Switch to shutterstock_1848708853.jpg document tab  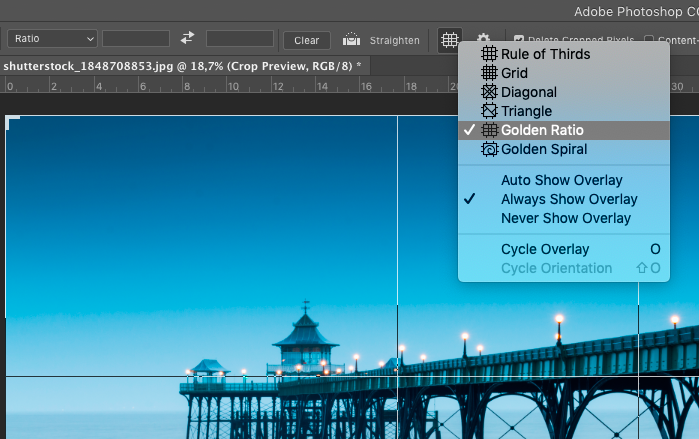point(180,65)
